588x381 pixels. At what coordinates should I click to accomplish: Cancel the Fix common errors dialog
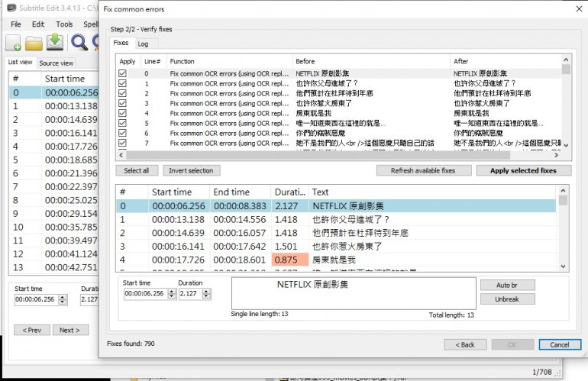click(560, 344)
